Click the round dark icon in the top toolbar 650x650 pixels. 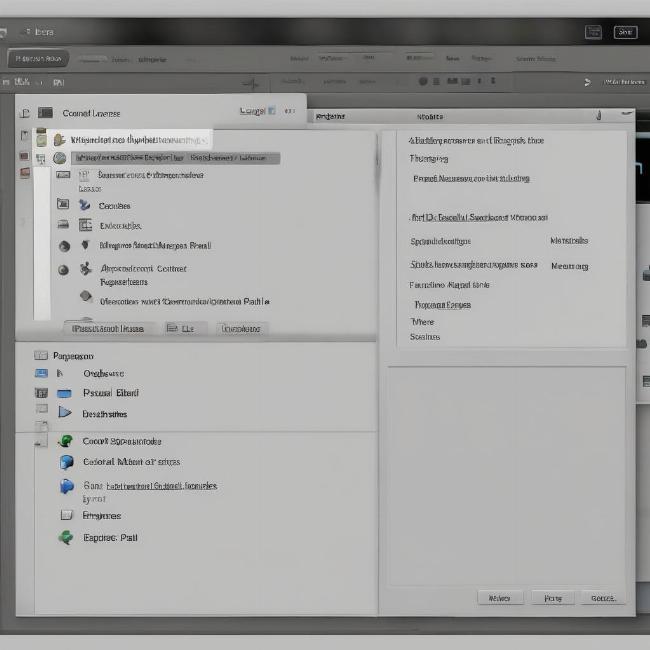coord(423,81)
